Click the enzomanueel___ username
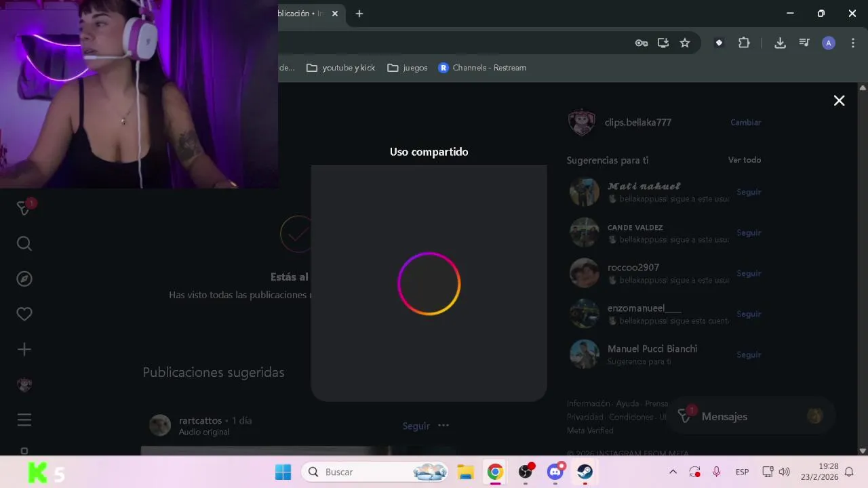 pyautogui.click(x=644, y=308)
